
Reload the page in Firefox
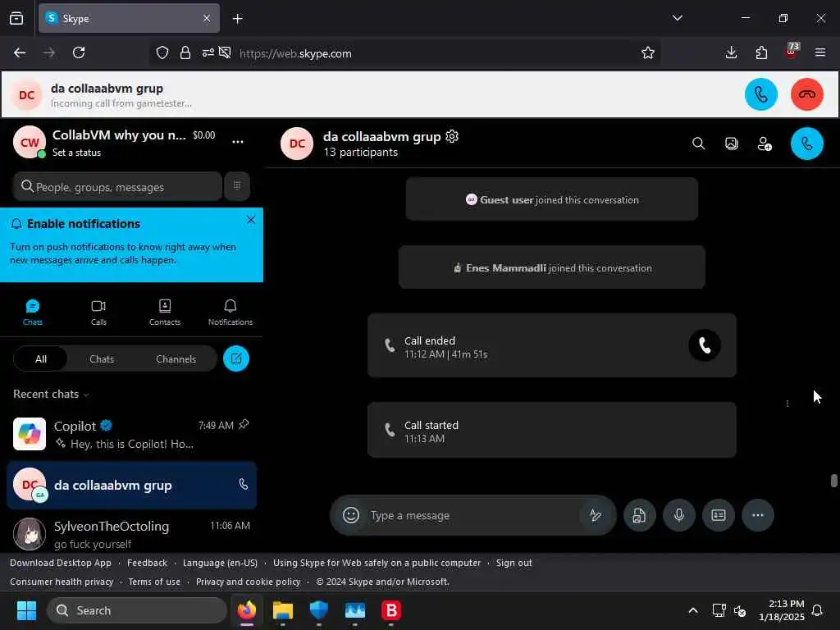pyautogui.click(x=79, y=52)
